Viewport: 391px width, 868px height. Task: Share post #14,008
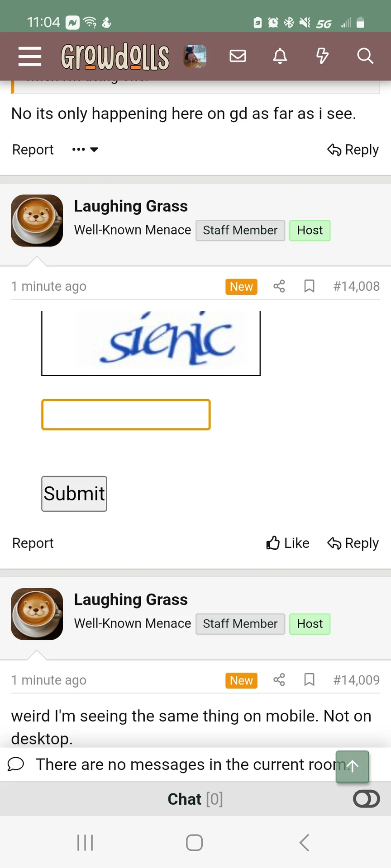[x=279, y=286]
